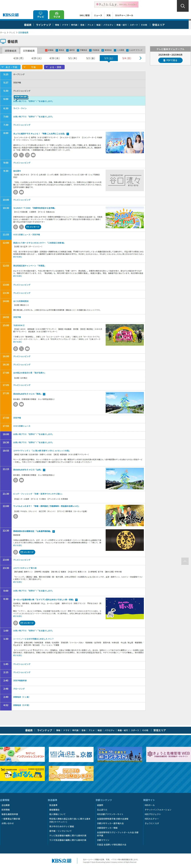Select the 週間番組表 tab

pyautogui.click(x=10, y=51)
